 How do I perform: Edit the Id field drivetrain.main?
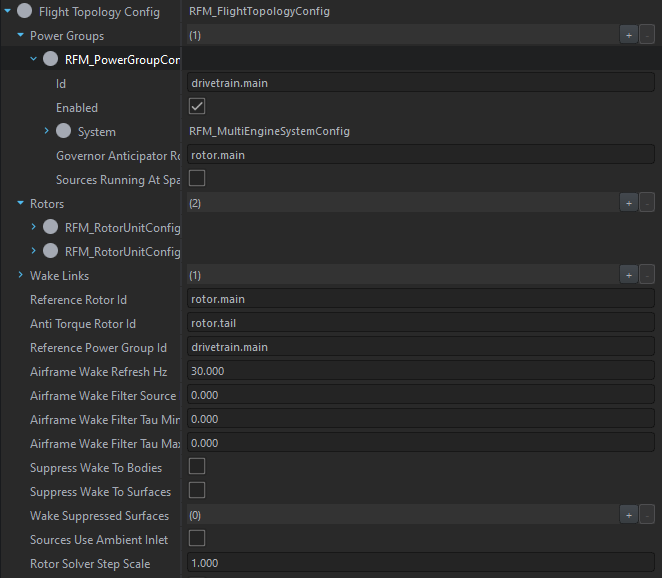pos(421,83)
